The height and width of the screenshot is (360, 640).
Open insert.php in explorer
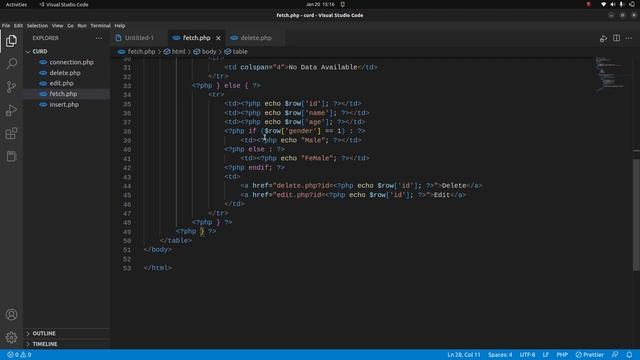[x=67, y=104]
